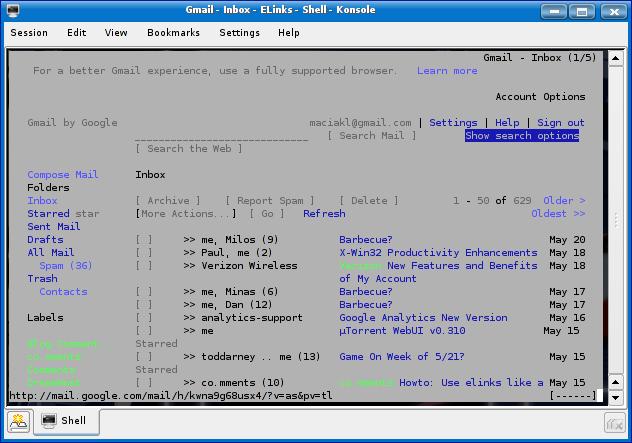Open the Settings menu in Konsole menu bar
Image resolution: width=632 pixels, height=443 pixels.
point(239,32)
